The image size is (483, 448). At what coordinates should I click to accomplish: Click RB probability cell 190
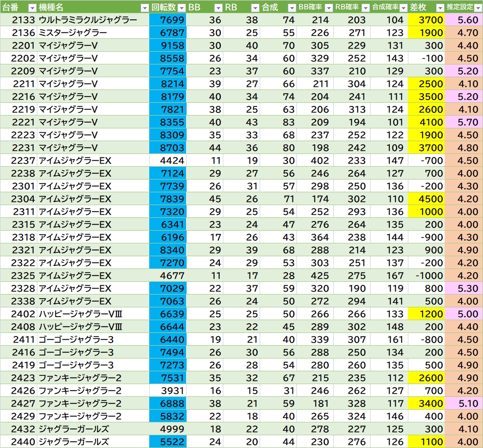pos(352,288)
